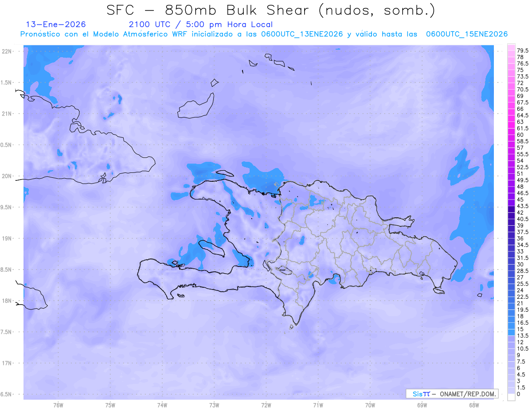Click the colorbar value "54"
Screen dimensions: 532x411
[520, 160]
